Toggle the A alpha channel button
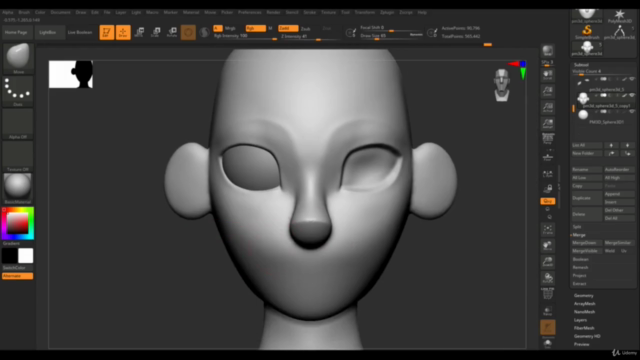640x360 pixels. click(x=218, y=28)
